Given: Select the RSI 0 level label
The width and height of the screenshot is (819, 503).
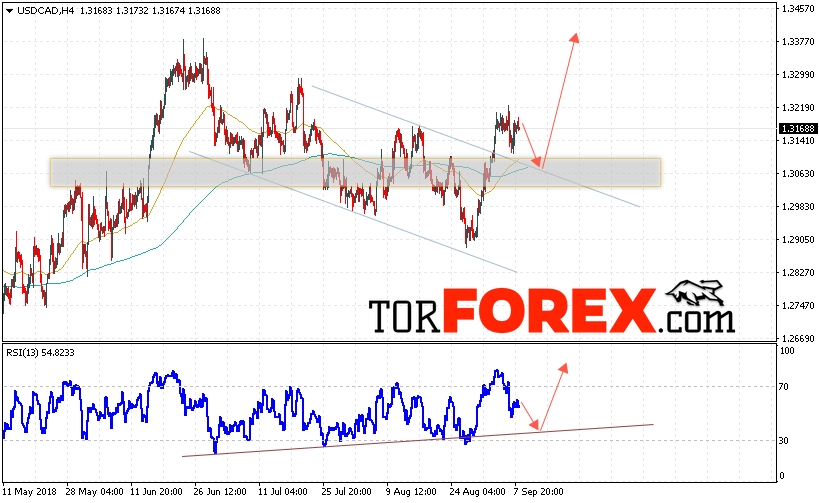Looking at the screenshot, I should pyautogui.click(x=782, y=476).
